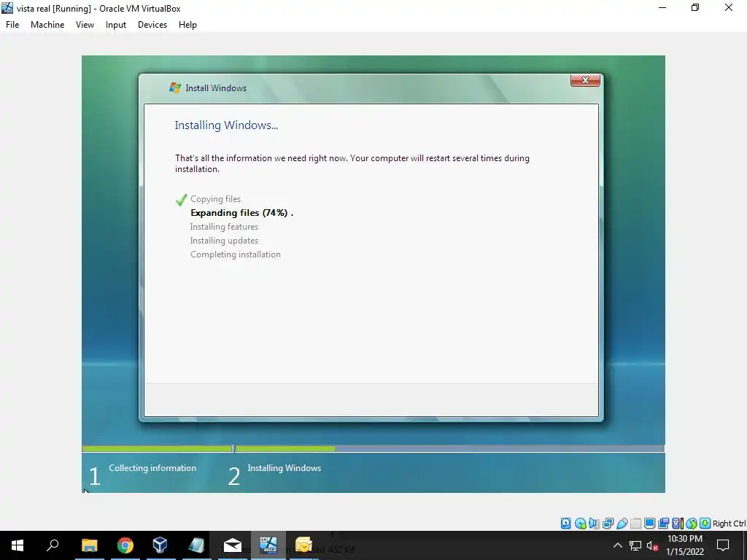This screenshot has height=560, width=747.
Task: Open the Windows Start menu
Action: [x=18, y=545]
